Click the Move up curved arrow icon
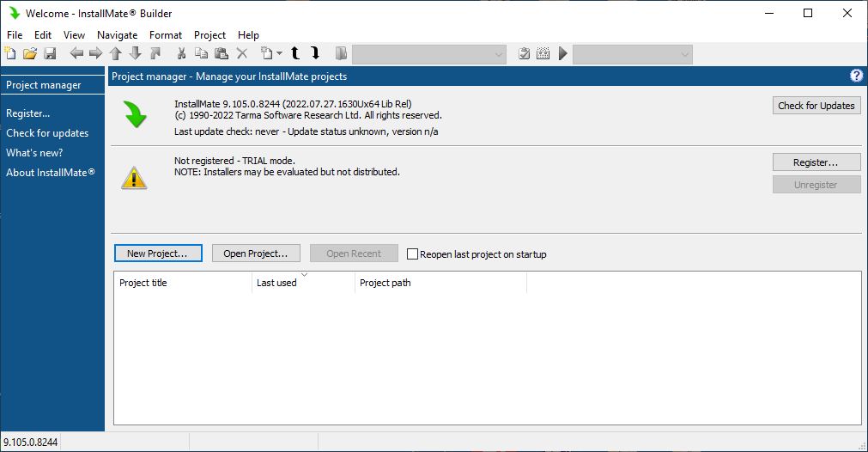 click(295, 53)
